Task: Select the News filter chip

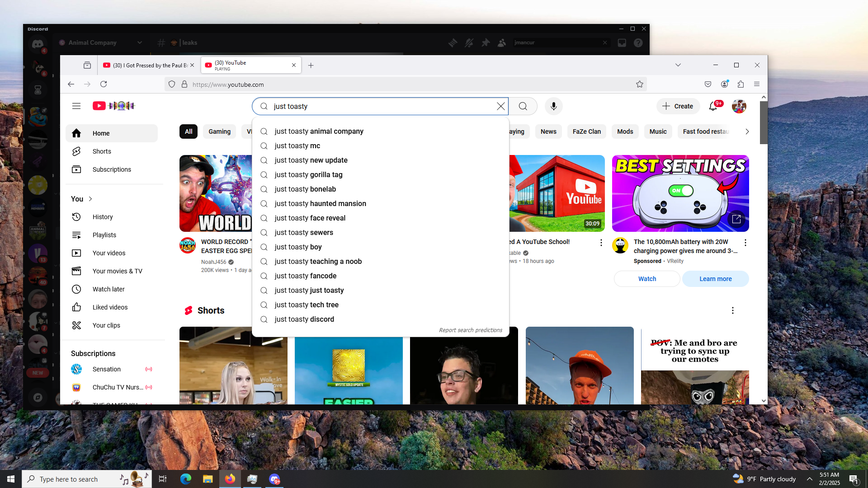Action: pyautogui.click(x=548, y=131)
